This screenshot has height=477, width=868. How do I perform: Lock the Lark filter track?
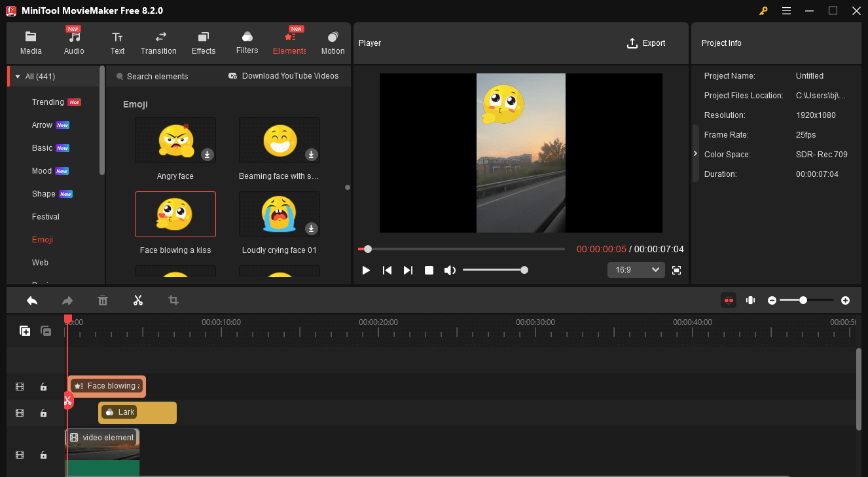pos(43,413)
